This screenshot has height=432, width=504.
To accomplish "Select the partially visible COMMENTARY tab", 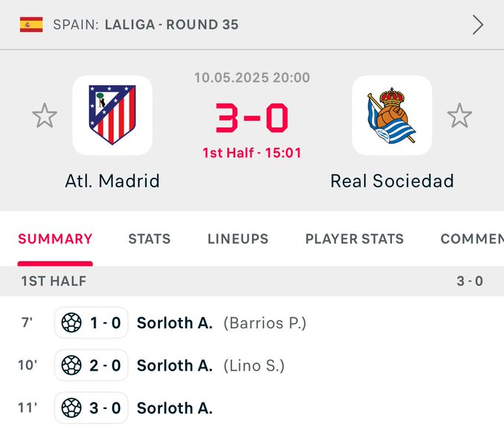I will [x=472, y=239].
